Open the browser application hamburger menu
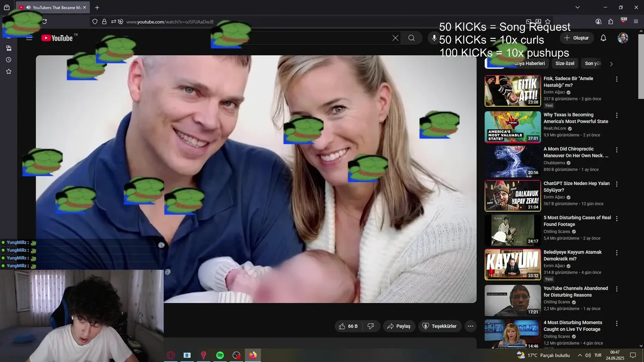This screenshot has height=362, width=644. 636,22
